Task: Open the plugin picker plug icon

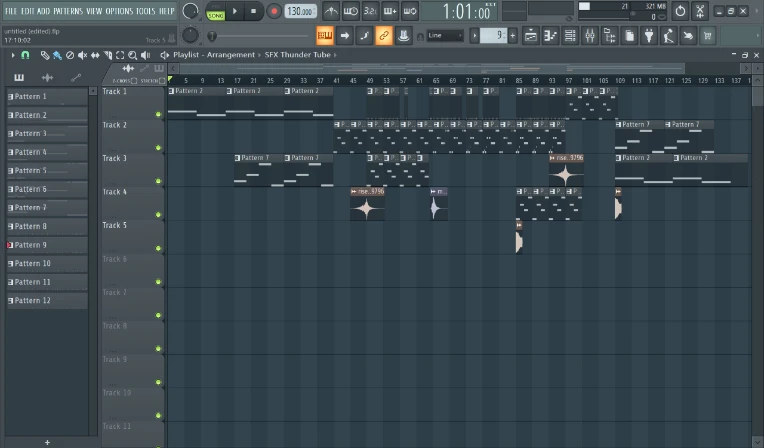Action: [649, 36]
